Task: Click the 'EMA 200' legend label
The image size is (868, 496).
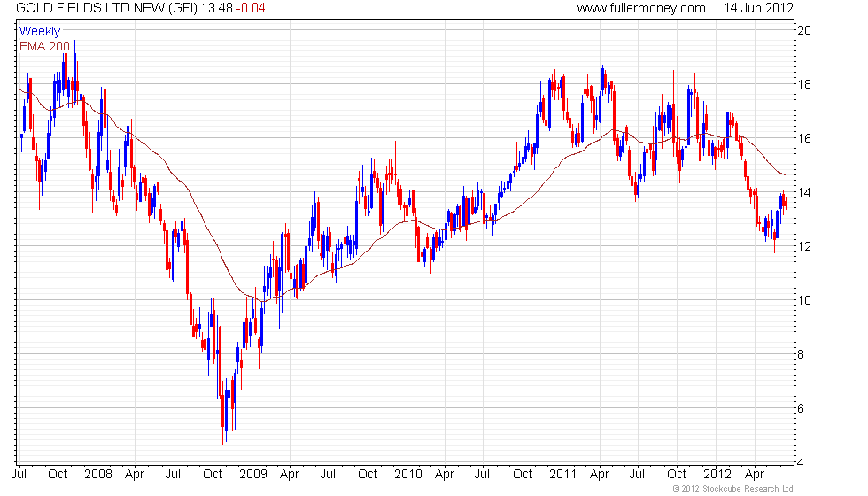Action: (45, 46)
